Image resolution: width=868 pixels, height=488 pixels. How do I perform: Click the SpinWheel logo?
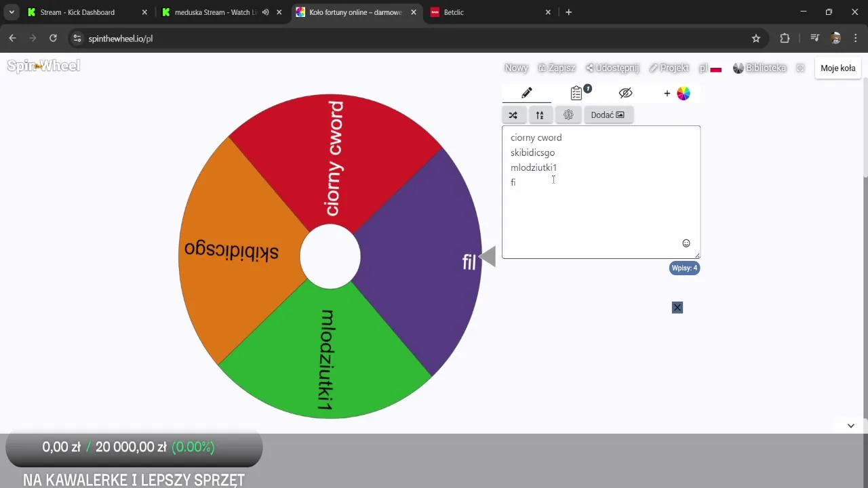point(43,66)
